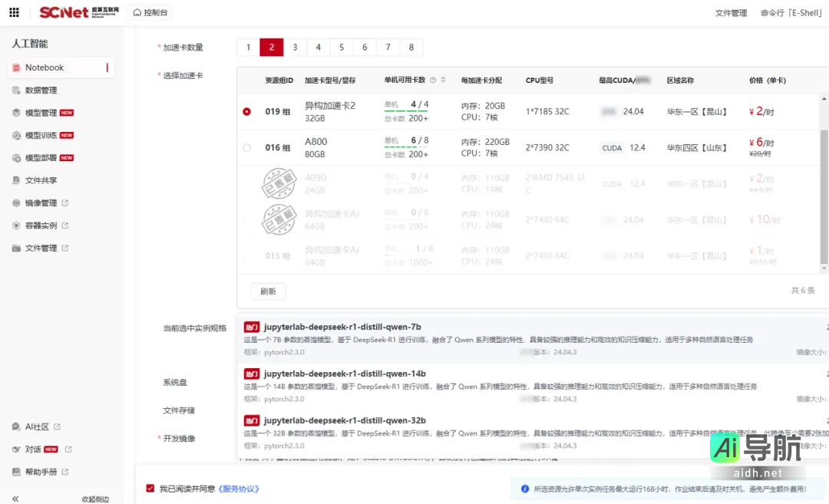
Task: Click the help icon beside 单机可用卡数
Action: click(x=433, y=81)
